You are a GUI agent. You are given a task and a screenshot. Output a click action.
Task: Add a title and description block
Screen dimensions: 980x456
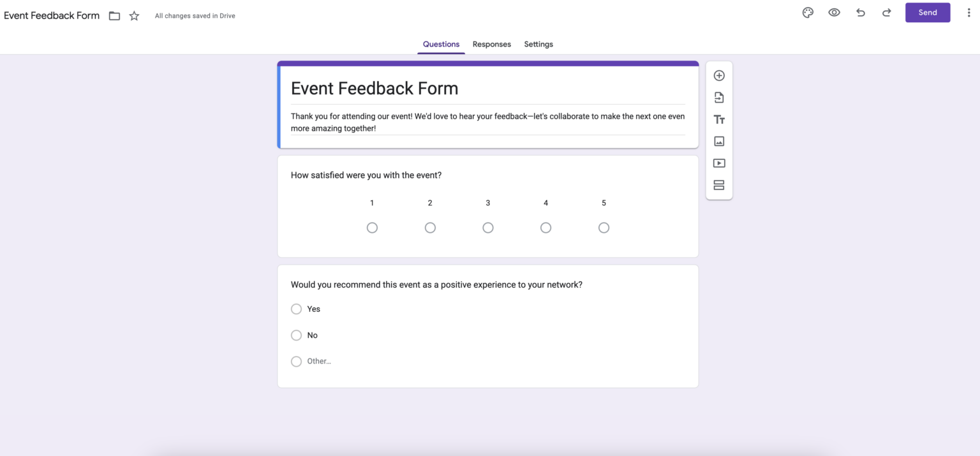pyautogui.click(x=719, y=119)
